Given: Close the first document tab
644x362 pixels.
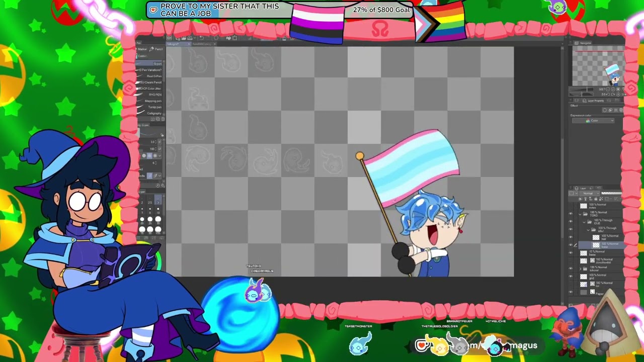Looking at the screenshot, I should click(x=189, y=44).
